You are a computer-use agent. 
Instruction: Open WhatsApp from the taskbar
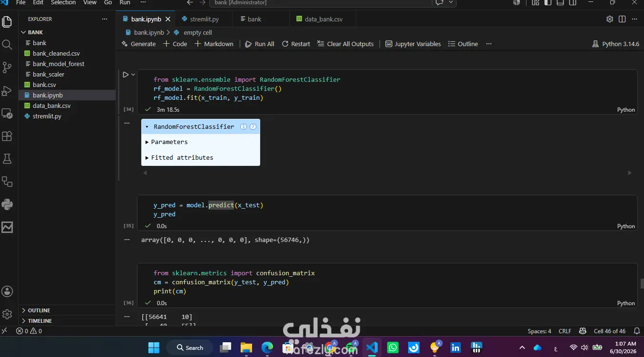(x=393, y=347)
